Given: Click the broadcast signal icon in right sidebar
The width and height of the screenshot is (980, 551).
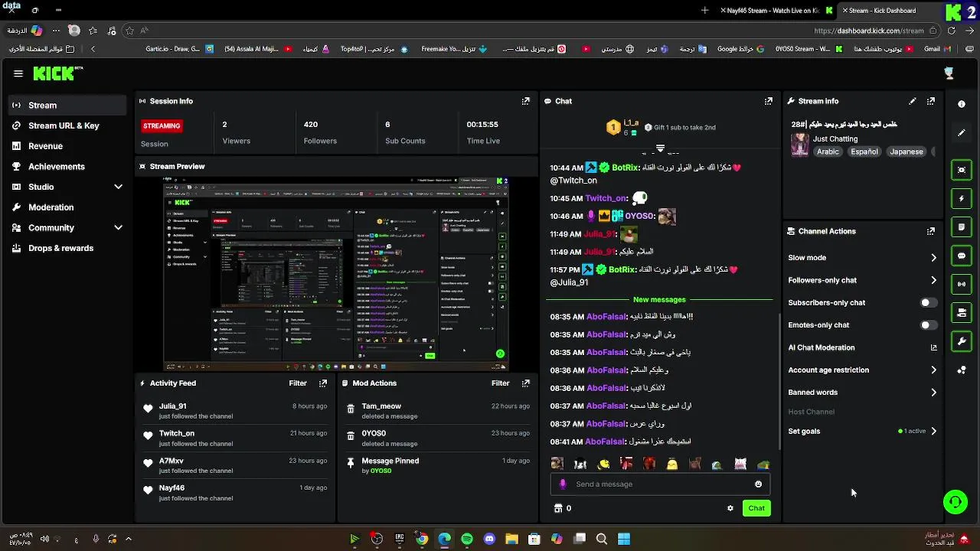Looking at the screenshot, I should click(x=962, y=284).
